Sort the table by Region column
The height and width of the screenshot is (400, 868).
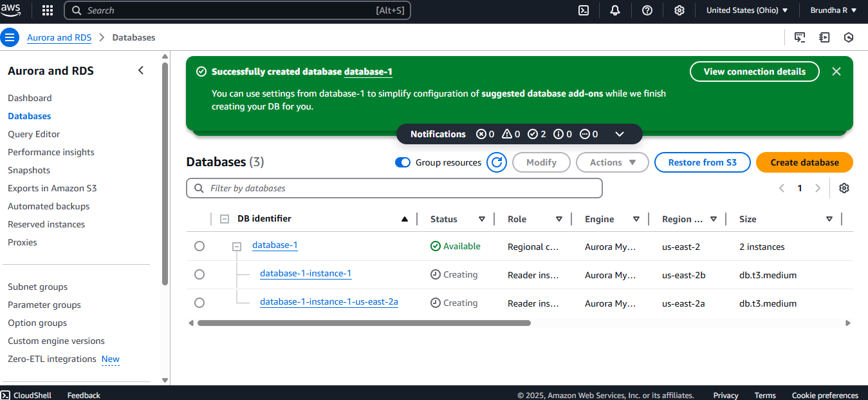pos(714,219)
